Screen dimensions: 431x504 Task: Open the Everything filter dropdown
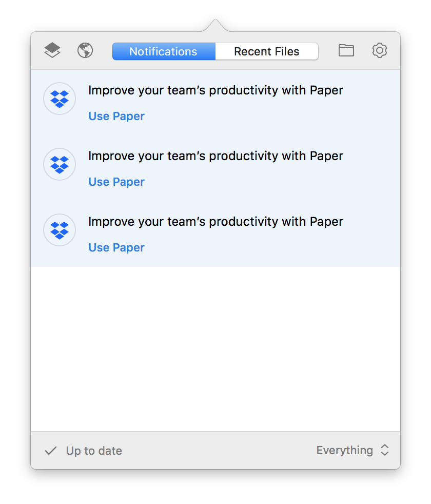352,450
